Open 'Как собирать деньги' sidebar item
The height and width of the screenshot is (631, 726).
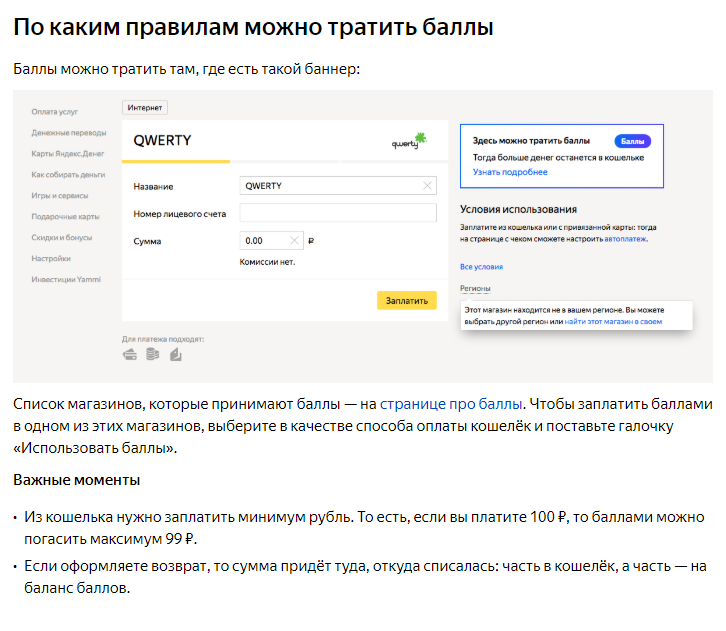pos(68,175)
